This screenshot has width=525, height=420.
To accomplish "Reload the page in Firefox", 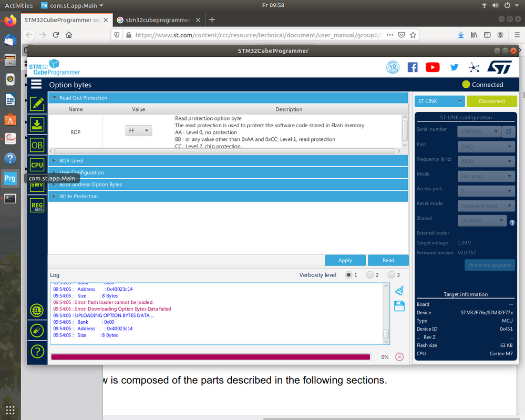I will pyautogui.click(x=56, y=35).
